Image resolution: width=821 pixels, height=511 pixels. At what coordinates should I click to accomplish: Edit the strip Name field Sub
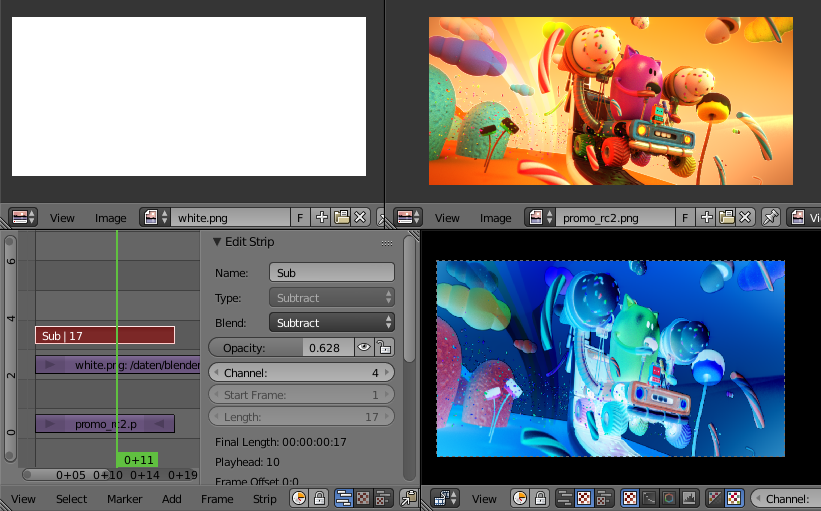coord(331,272)
